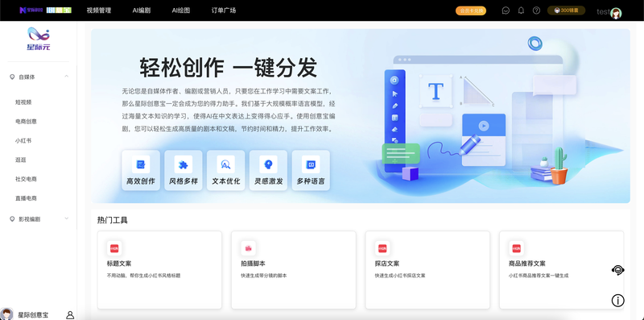The width and height of the screenshot is (644, 320).
Task: Open the 订单广场 menu item
Action: pos(224,10)
